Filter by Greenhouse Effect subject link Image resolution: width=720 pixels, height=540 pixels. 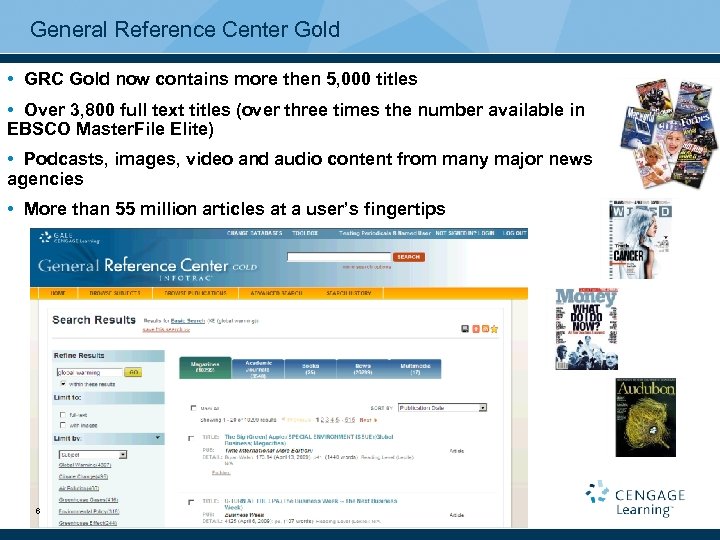pos(88,523)
